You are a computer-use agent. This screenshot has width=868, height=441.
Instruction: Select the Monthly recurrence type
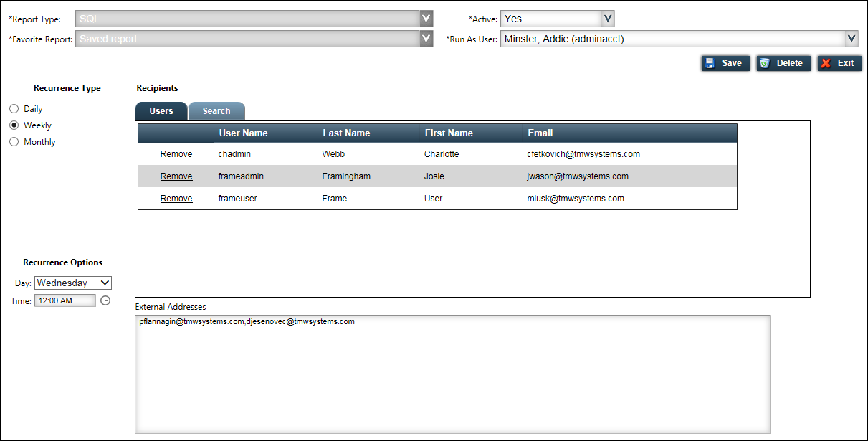click(14, 142)
